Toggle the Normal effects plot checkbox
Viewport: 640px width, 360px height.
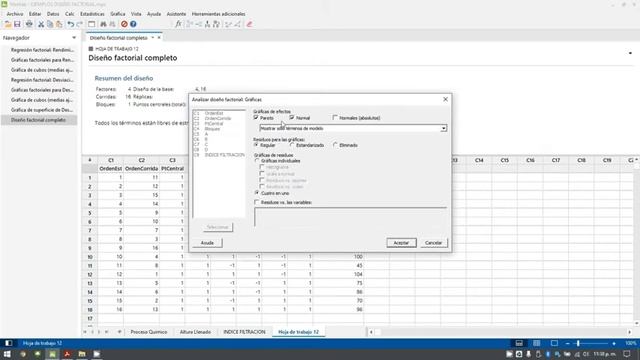[x=291, y=118]
